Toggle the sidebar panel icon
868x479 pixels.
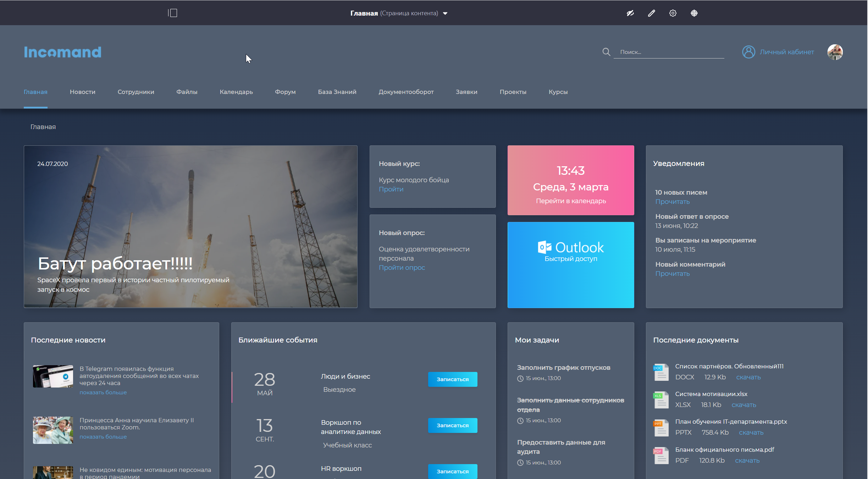173,13
